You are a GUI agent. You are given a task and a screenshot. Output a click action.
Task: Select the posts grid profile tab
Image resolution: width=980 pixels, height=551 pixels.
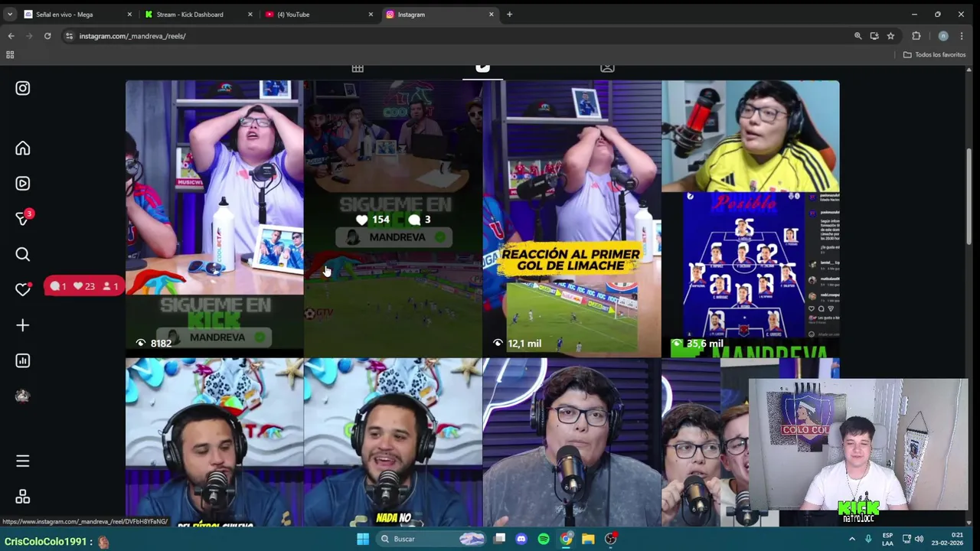(358, 68)
